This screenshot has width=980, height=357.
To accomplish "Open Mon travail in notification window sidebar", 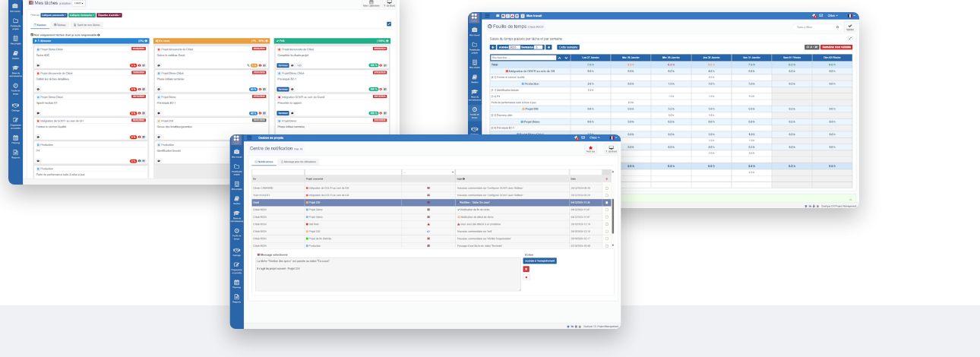I will coord(237,153).
